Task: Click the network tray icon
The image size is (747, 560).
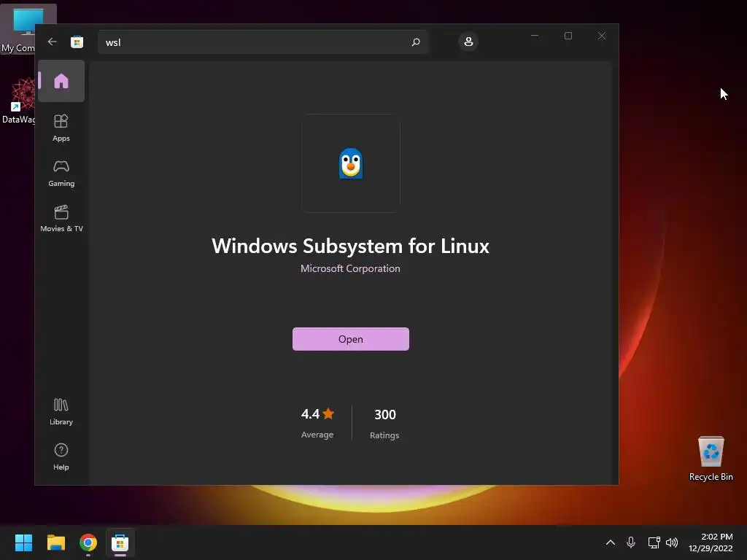Action: (654, 542)
